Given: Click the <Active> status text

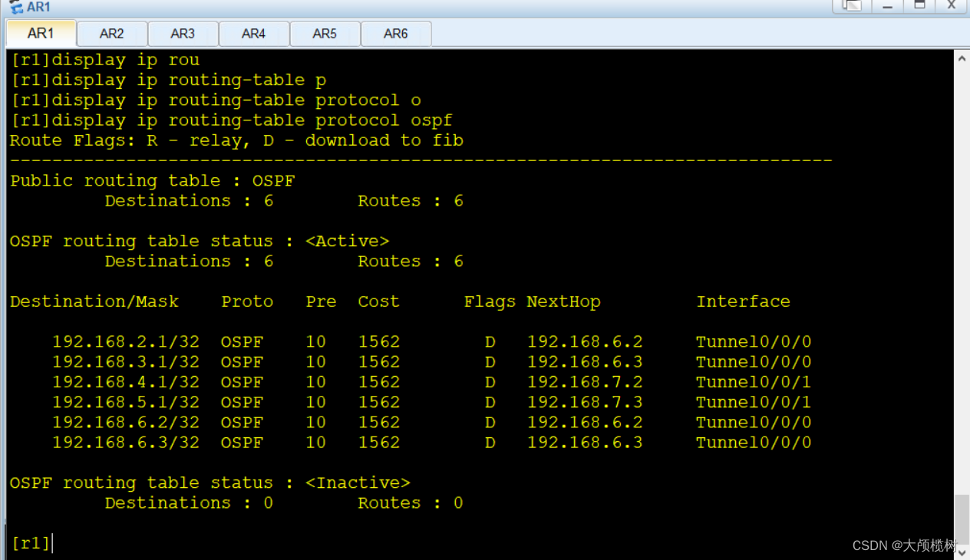Looking at the screenshot, I should pyautogui.click(x=347, y=241).
